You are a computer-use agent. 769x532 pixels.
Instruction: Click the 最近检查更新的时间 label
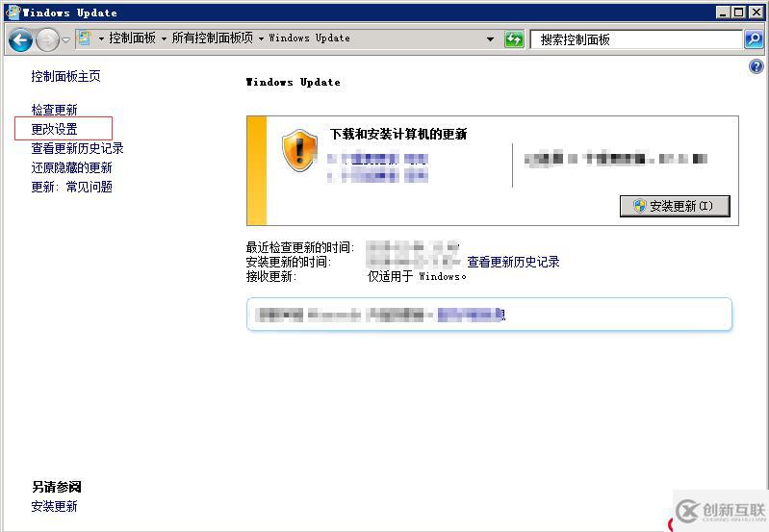[x=299, y=247]
